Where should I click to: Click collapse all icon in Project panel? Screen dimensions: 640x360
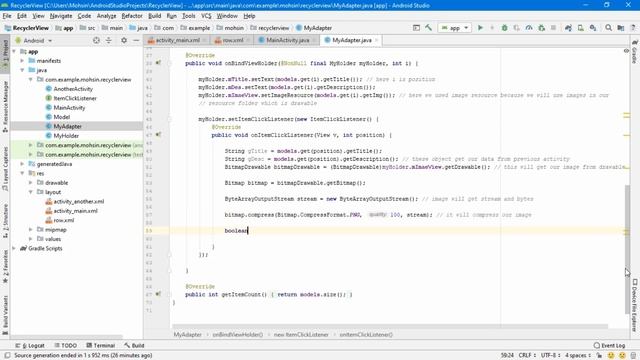coord(109,40)
